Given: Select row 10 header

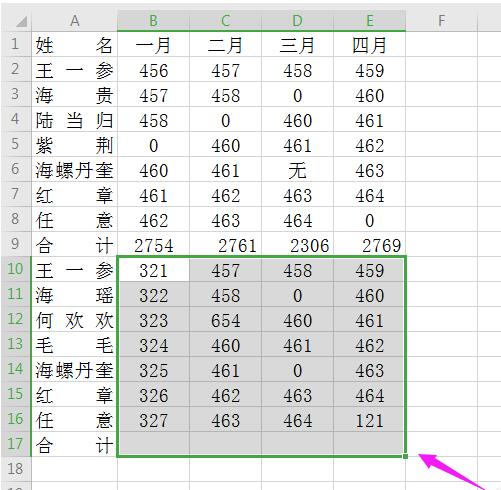Looking at the screenshot, I should (16, 269).
